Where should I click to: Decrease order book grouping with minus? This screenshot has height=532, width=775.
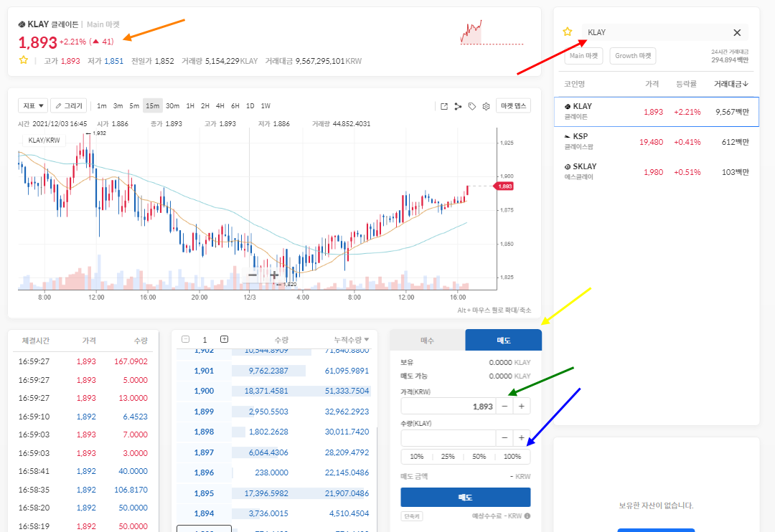[185, 339]
